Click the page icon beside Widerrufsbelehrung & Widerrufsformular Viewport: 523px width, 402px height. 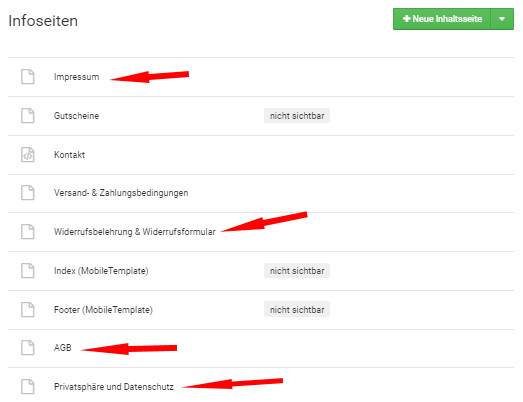[28, 232]
